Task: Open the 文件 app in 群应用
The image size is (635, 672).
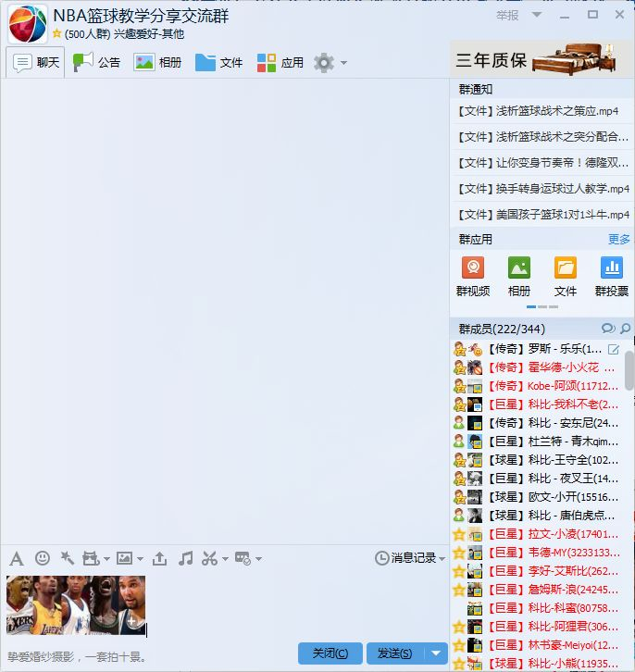Action: click(566, 277)
